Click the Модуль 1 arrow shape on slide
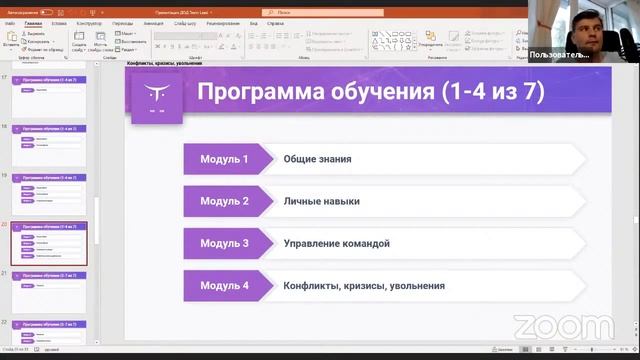 point(228,159)
